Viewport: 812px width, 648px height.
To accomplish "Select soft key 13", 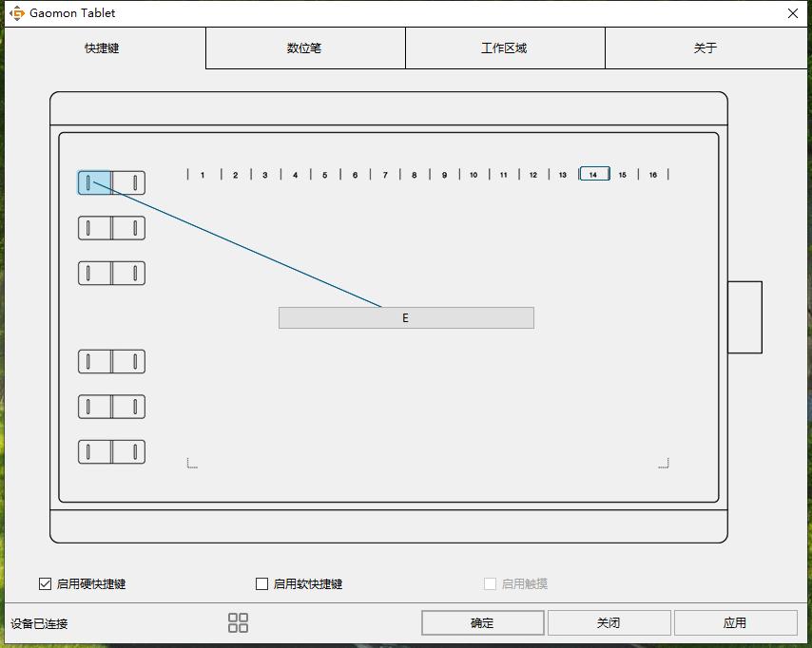I will pyautogui.click(x=563, y=175).
